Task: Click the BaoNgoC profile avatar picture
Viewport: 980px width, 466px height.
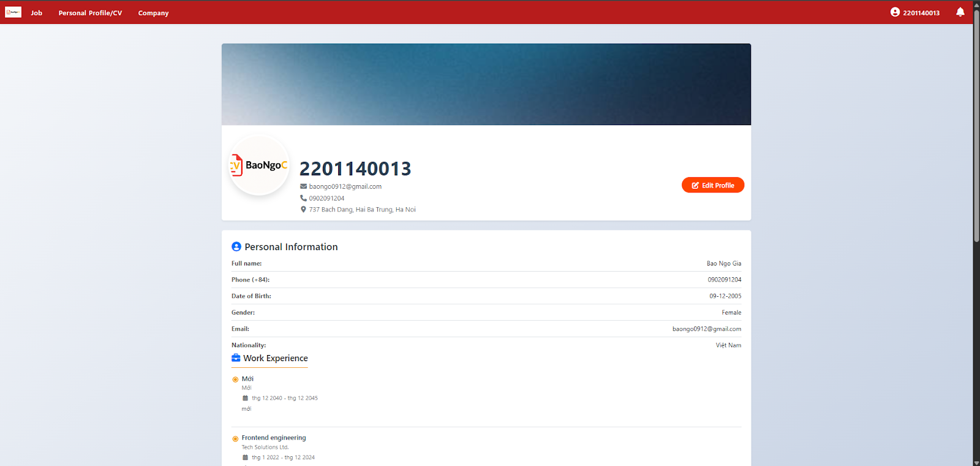Action: (x=259, y=165)
